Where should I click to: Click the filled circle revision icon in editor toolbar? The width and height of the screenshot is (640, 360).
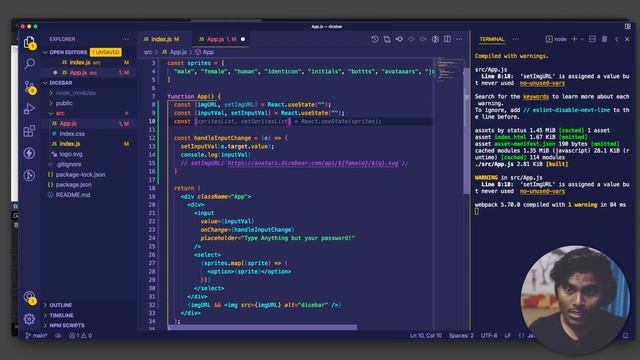point(399,39)
